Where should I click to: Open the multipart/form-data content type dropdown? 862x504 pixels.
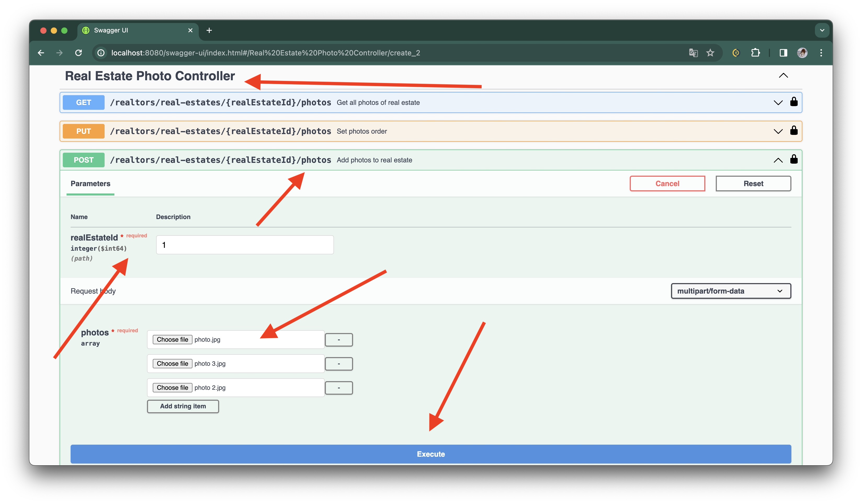[731, 291]
